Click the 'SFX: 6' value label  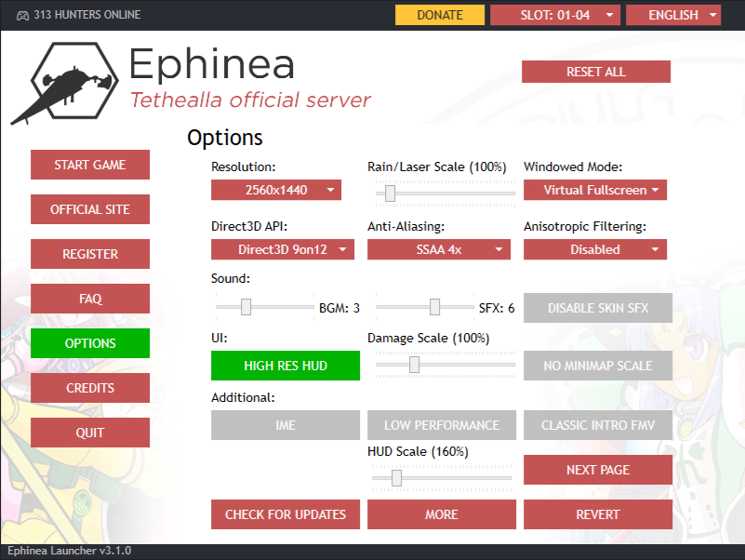tap(497, 308)
